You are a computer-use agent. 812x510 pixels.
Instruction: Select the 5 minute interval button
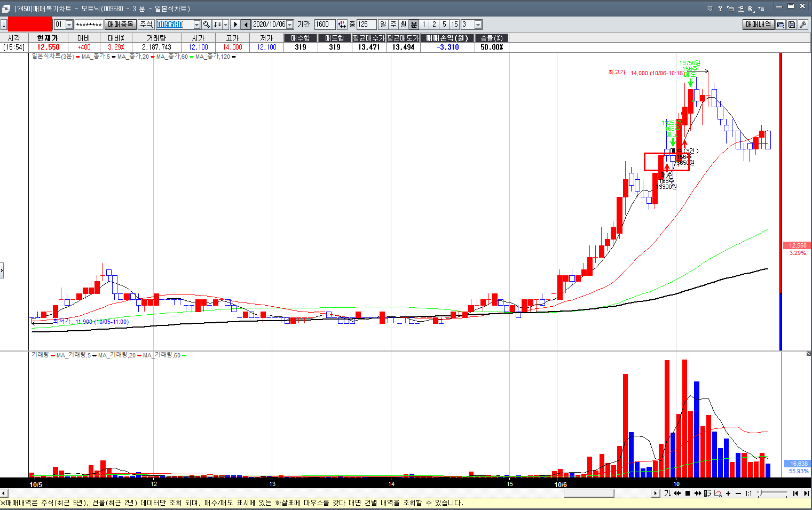tap(444, 25)
